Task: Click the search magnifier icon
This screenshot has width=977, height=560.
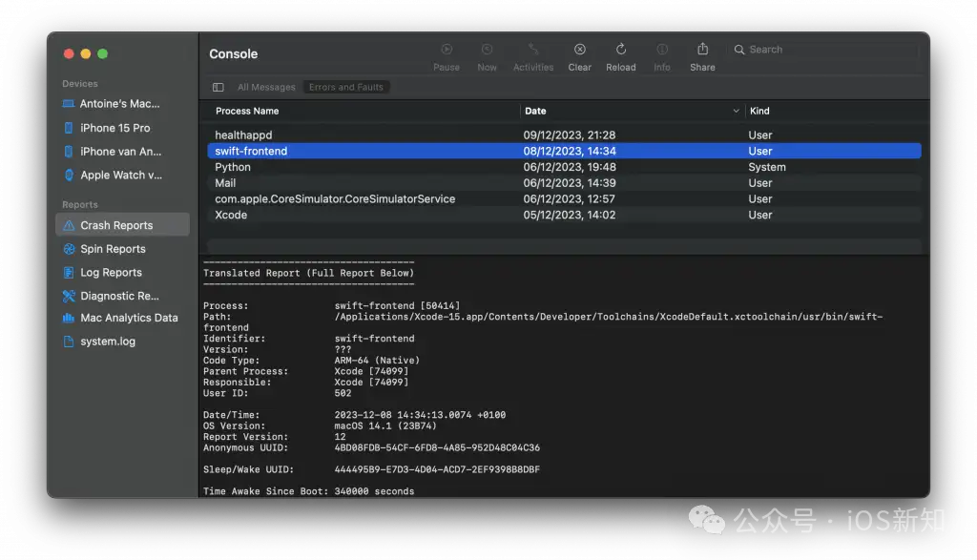Action: [739, 49]
